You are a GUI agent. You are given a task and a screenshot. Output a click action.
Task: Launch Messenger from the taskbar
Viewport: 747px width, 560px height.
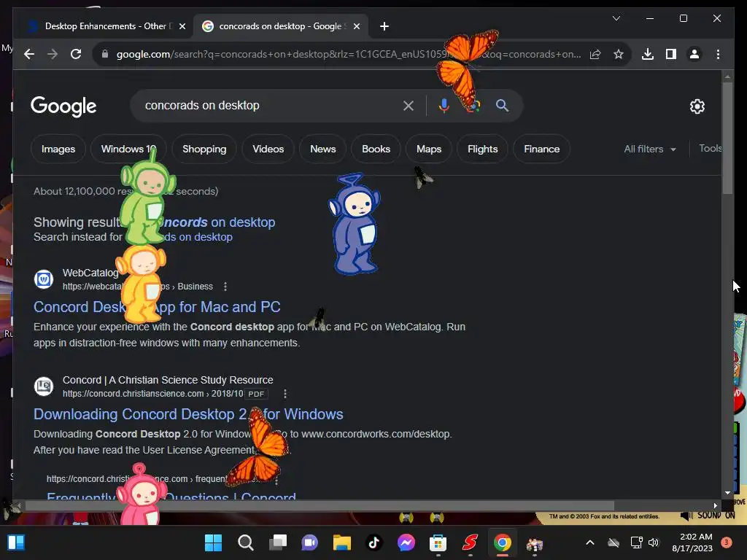(406, 542)
